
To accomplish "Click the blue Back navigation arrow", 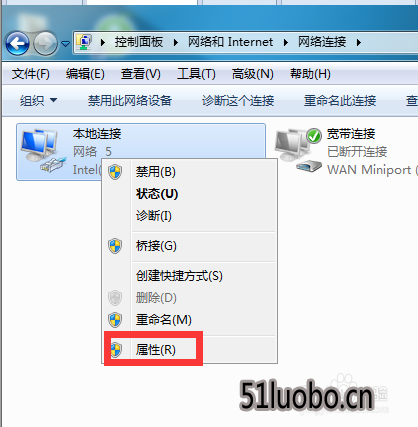I will (x=17, y=43).
